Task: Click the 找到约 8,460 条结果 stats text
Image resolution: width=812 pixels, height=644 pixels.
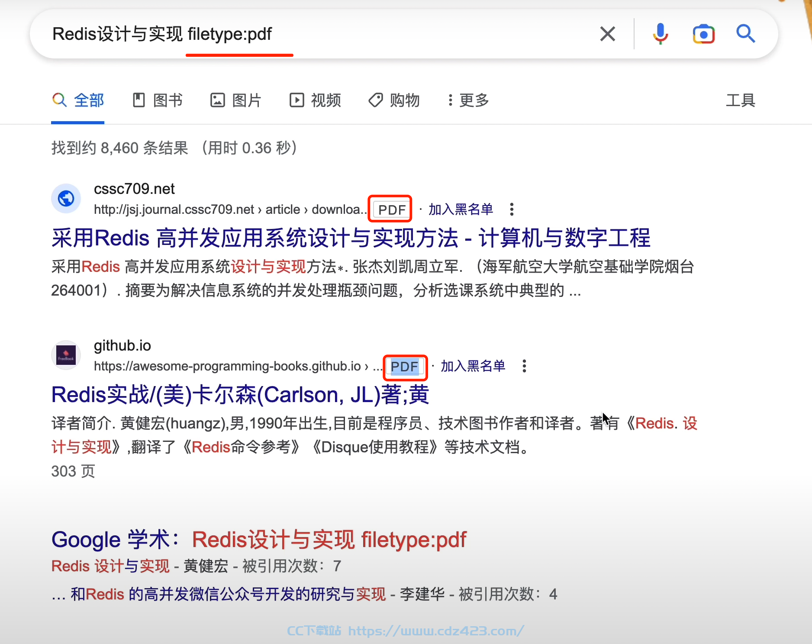Action: [174, 148]
